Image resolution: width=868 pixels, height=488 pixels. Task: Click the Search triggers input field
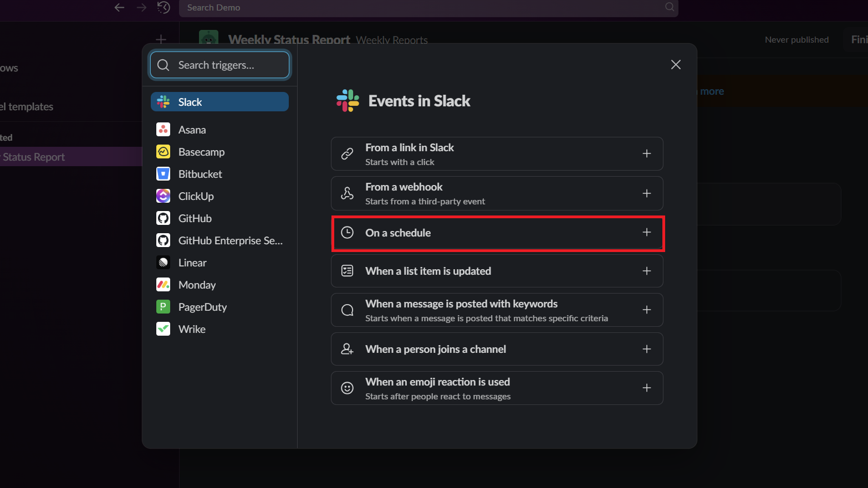[219, 65]
